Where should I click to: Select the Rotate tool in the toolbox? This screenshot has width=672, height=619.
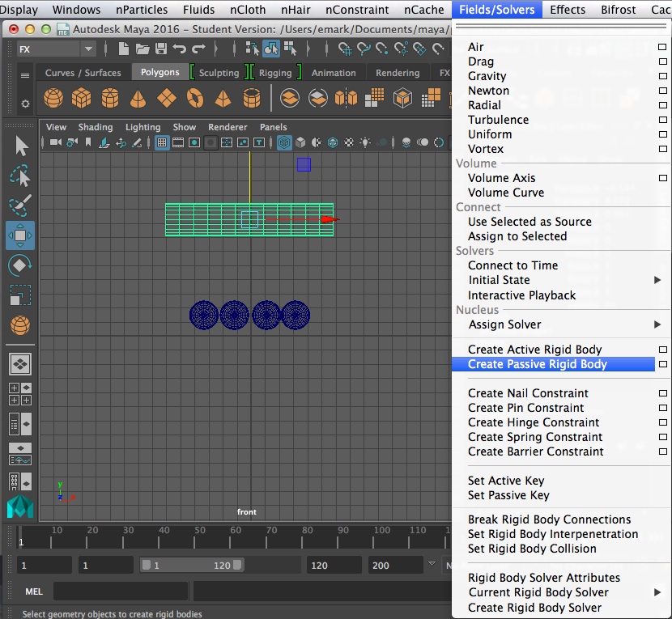click(20, 265)
